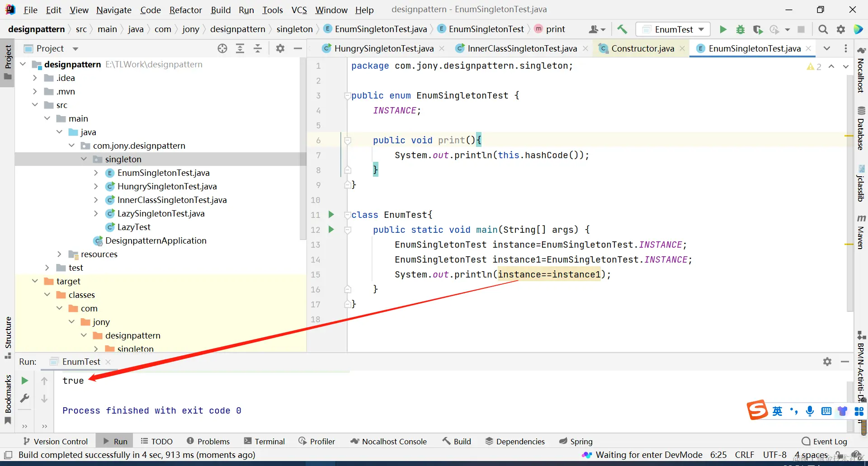Change UTF-8 file encoding in status bar

pyautogui.click(x=775, y=455)
